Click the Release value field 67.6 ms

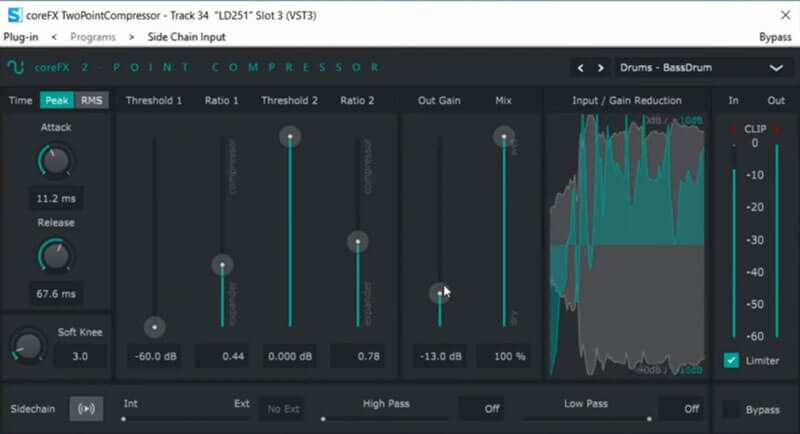pos(56,294)
